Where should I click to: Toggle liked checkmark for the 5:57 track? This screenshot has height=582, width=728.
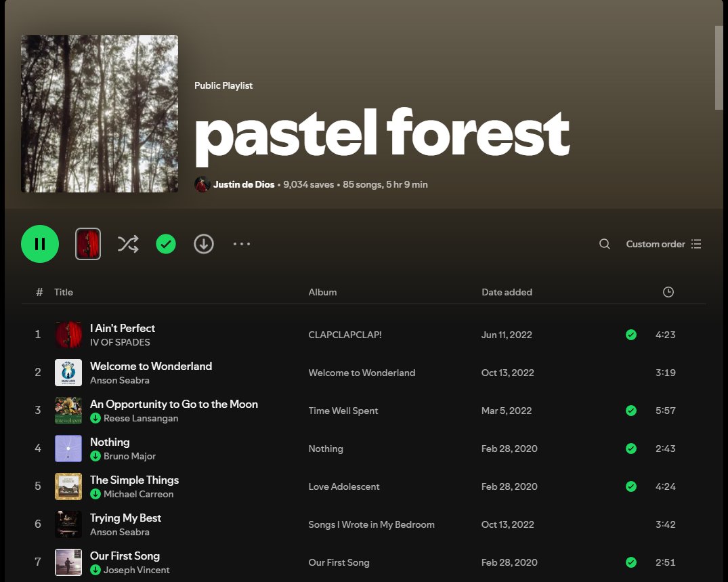pyautogui.click(x=631, y=411)
